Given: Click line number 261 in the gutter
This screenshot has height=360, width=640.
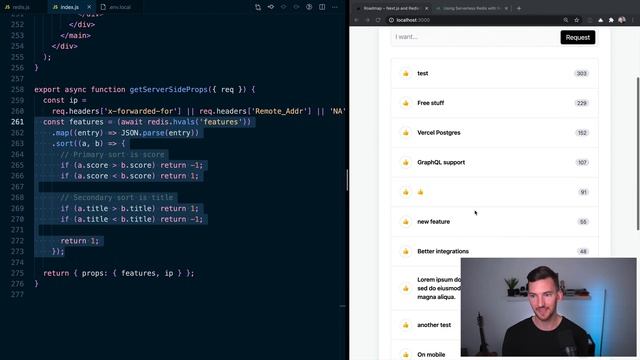Looking at the screenshot, I should (18, 122).
